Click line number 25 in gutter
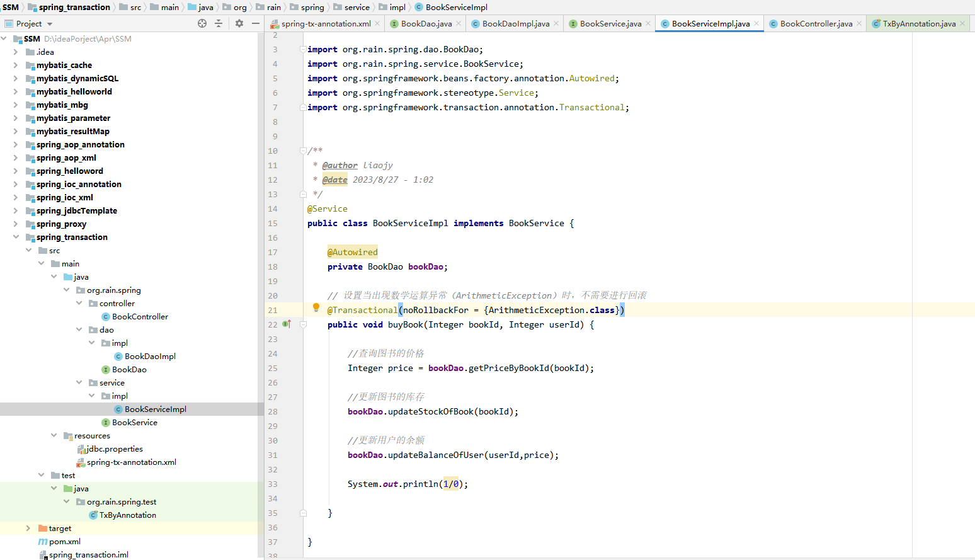 click(x=273, y=368)
